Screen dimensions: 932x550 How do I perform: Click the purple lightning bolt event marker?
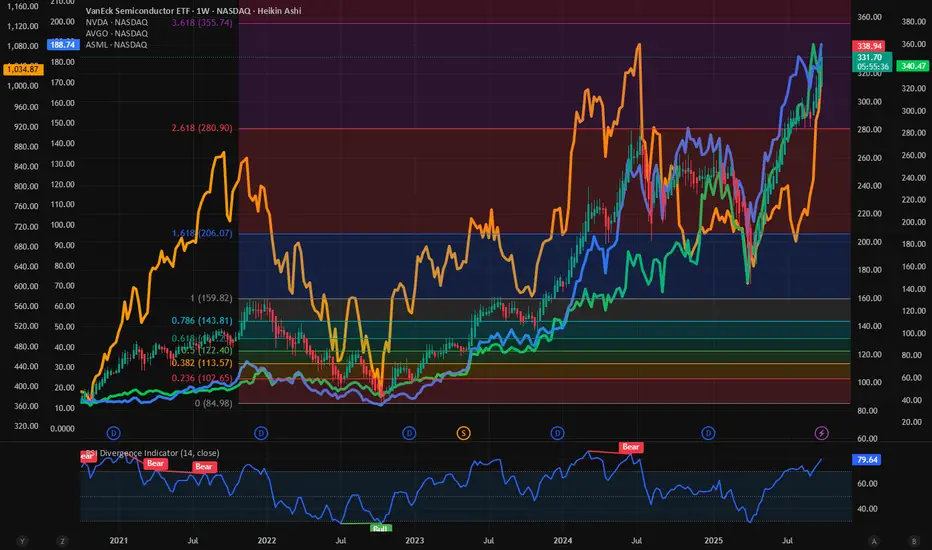coord(822,433)
